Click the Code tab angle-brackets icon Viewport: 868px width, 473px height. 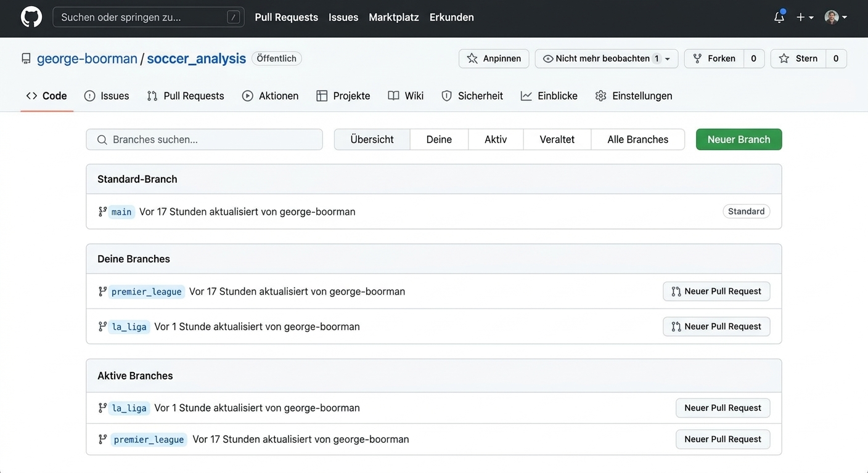pyautogui.click(x=31, y=95)
